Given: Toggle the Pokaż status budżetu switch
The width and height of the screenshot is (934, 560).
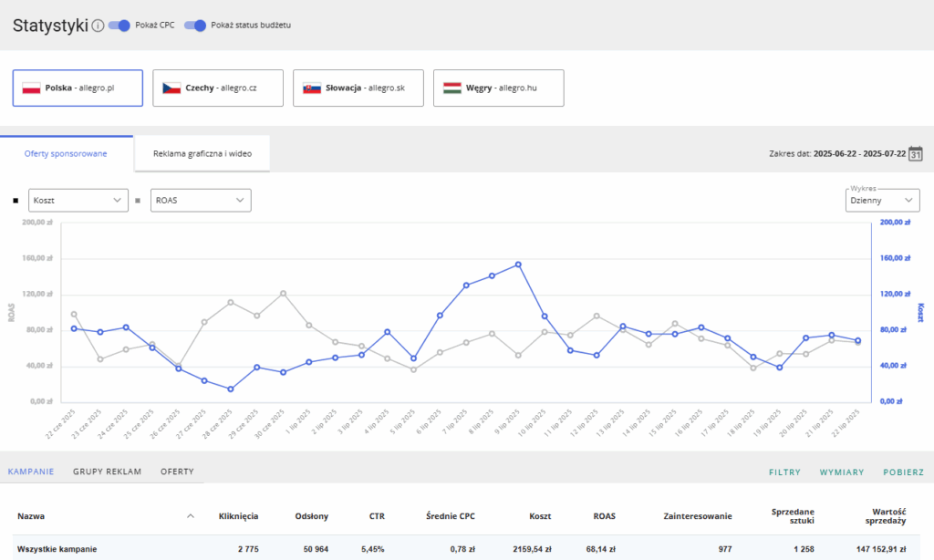Looking at the screenshot, I should coord(195,26).
